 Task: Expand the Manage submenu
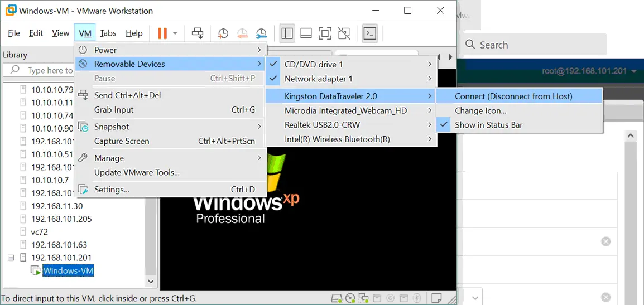coord(259,158)
